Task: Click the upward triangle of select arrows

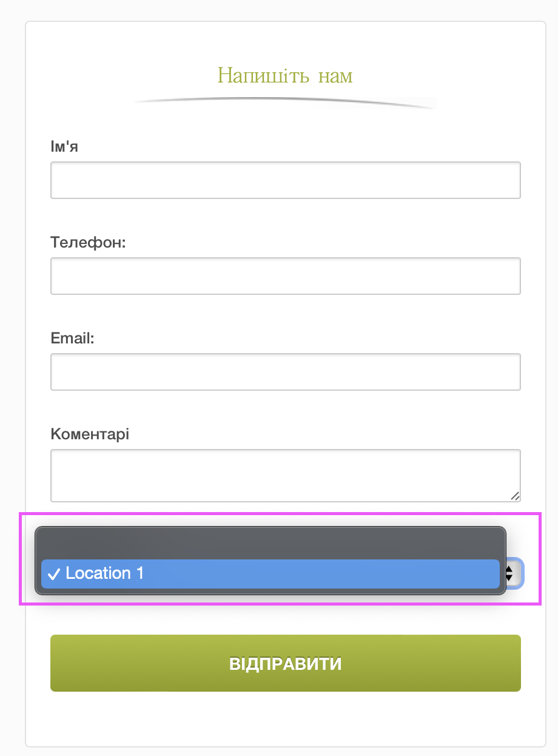Action: tap(509, 569)
